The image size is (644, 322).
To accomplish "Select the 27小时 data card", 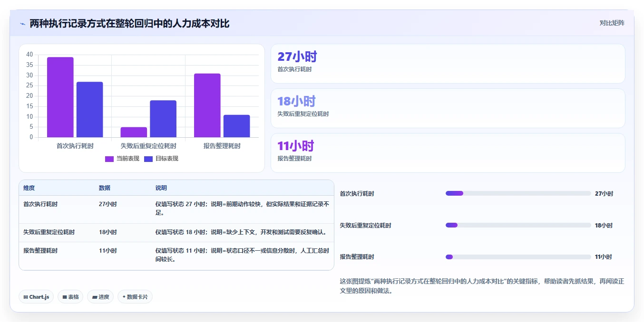I will click(448, 64).
